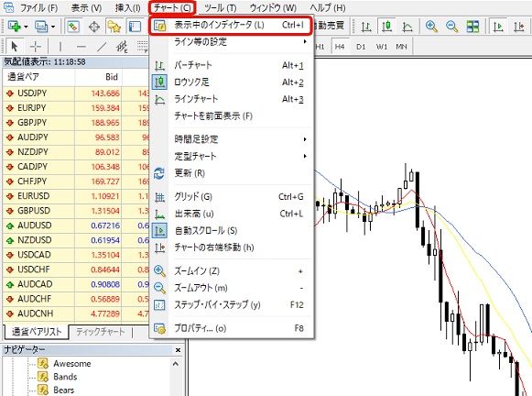Toggle chart shift toolbar icon
The height and width of the screenshot is (396, 532).
[519, 27]
